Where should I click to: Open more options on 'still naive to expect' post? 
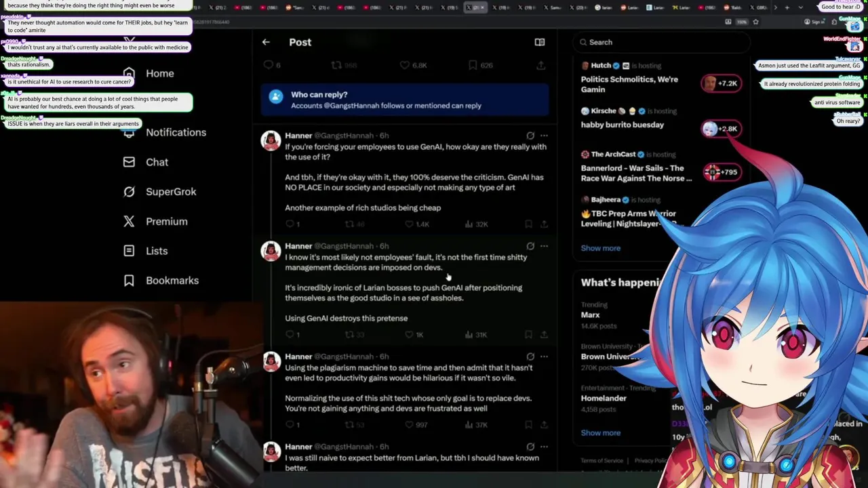tap(544, 447)
